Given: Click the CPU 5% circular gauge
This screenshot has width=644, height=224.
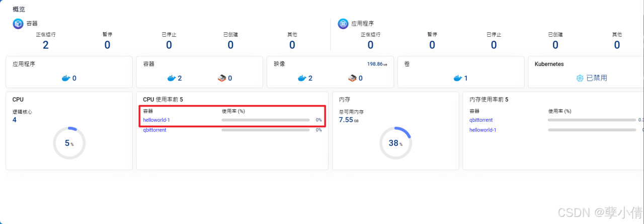Looking at the screenshot, I should pyautogui.click(x=69, y=143).
